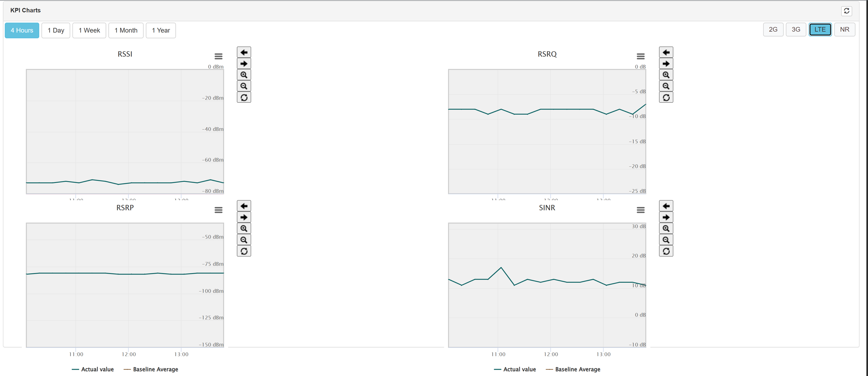Zoom out on the RSRQ chart

coord(666,86)
